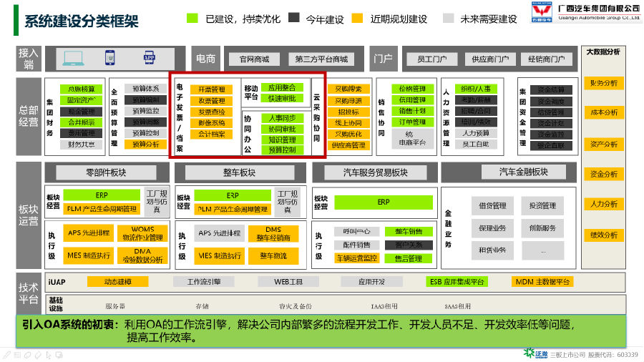
Task: Click the 汽车金融板块 header
Action: coord(524,172)
